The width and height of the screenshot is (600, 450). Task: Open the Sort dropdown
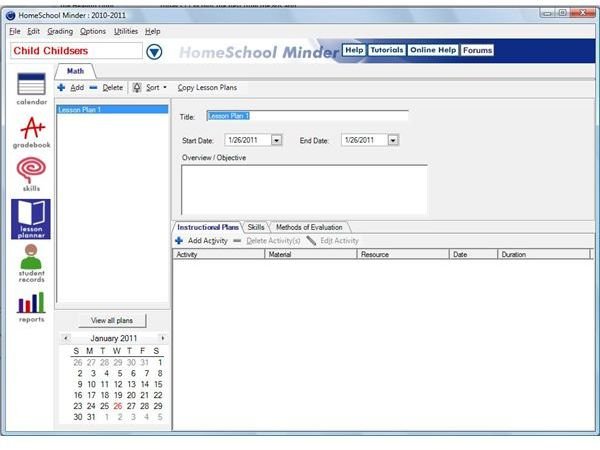[x=150, y=88]
